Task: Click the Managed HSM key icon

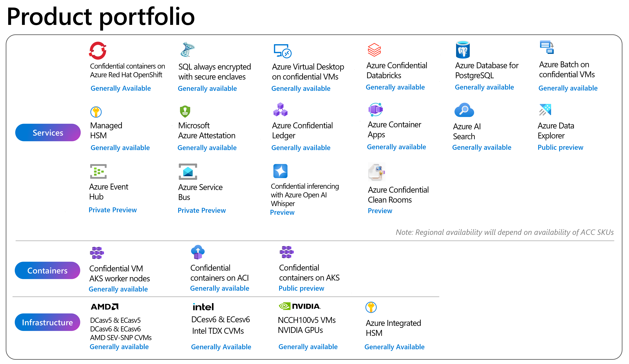Action: point(96,112)
